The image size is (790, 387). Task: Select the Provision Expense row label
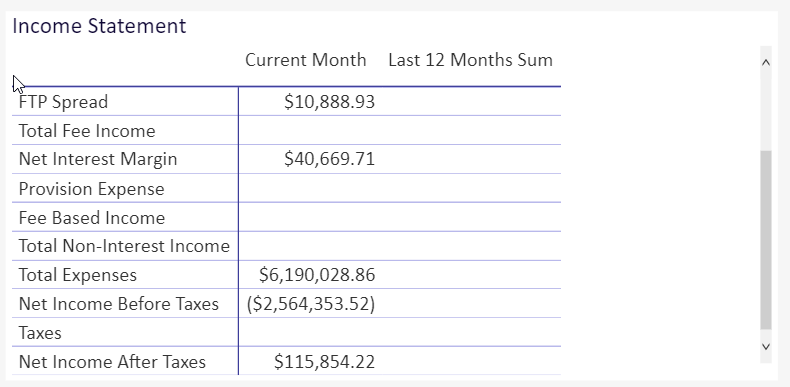click(x=92, y=189)
